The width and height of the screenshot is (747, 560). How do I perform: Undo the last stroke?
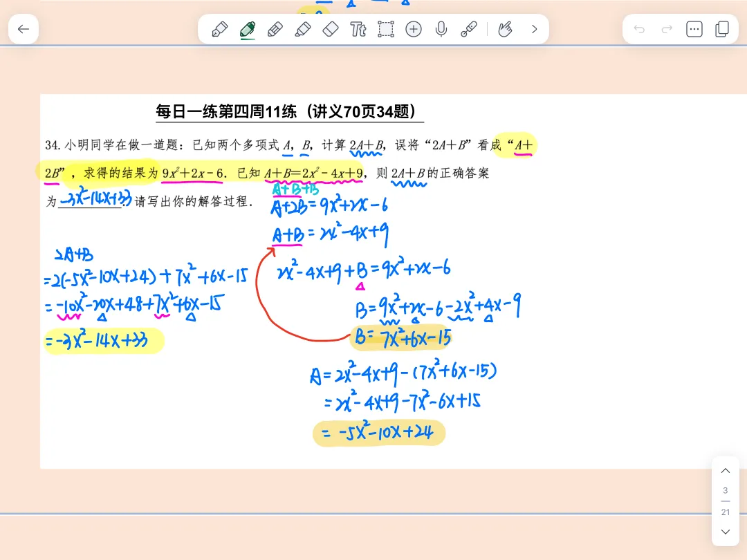point(639,29)
